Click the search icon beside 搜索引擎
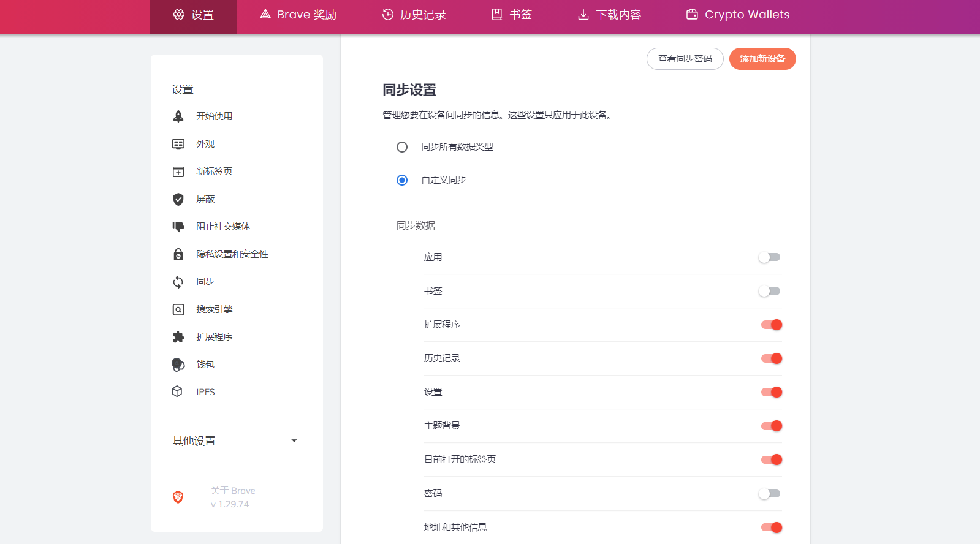The width and height of the screenshot is (980, 544). [x=178, y=309]
